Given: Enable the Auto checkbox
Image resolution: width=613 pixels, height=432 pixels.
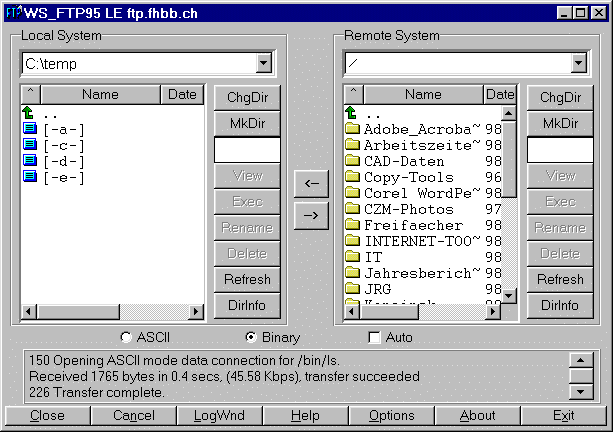Looking at the screenshot, I should (374, 337).
